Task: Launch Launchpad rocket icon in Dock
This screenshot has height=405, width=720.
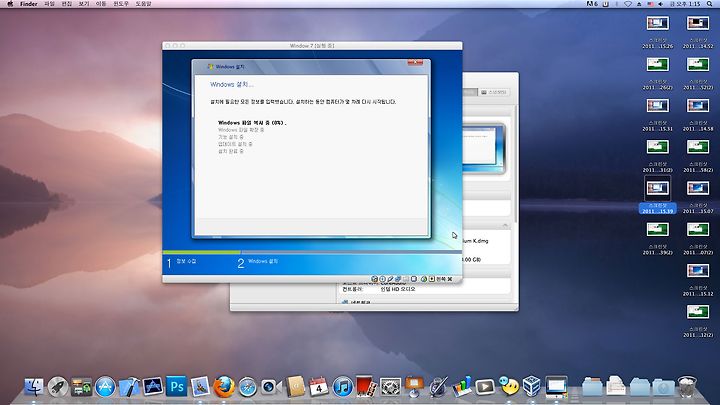Action: 58,387
